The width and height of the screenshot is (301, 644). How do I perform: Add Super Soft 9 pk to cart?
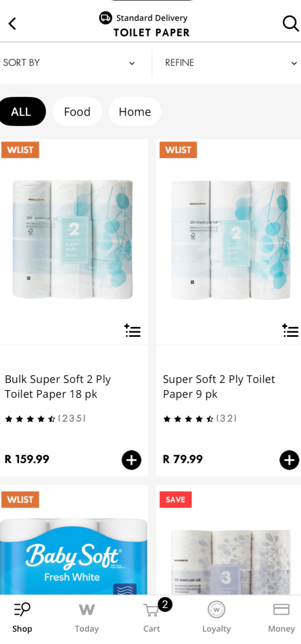tap(289, 460)
